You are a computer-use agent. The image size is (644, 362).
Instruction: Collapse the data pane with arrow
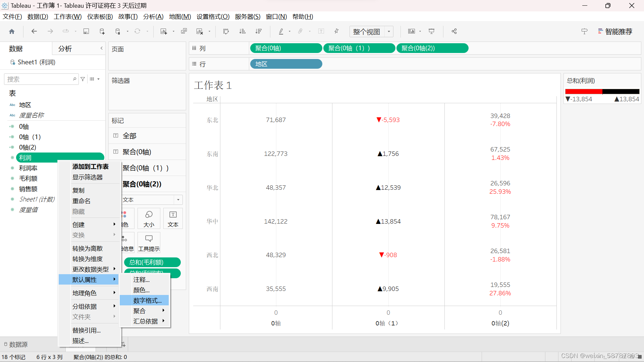coord(101,48)
